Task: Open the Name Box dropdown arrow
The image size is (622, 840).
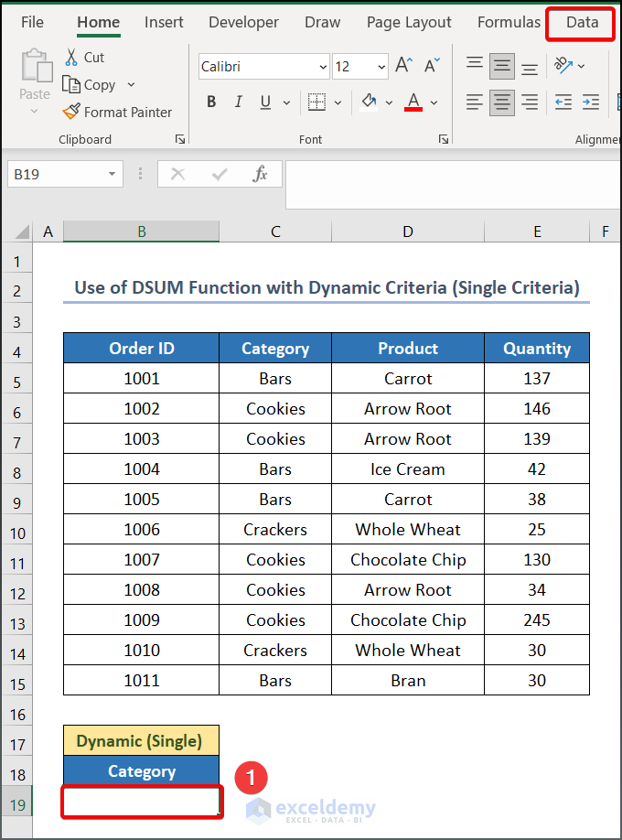Action: tap(112, 174)
